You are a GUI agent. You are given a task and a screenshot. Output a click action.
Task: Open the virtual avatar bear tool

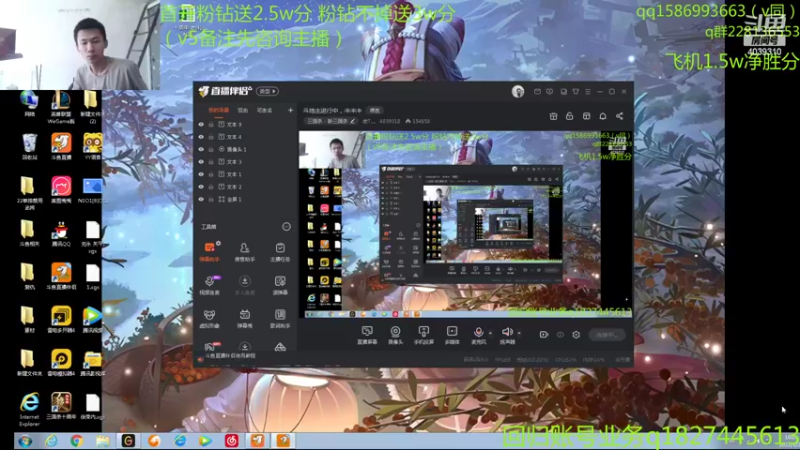209,318
